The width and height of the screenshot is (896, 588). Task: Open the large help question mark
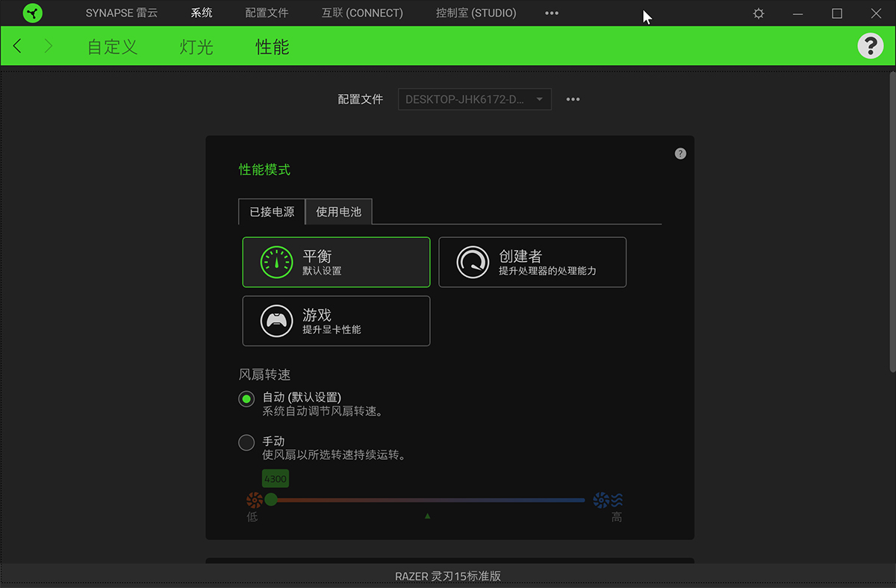click(x=870, y=46)
